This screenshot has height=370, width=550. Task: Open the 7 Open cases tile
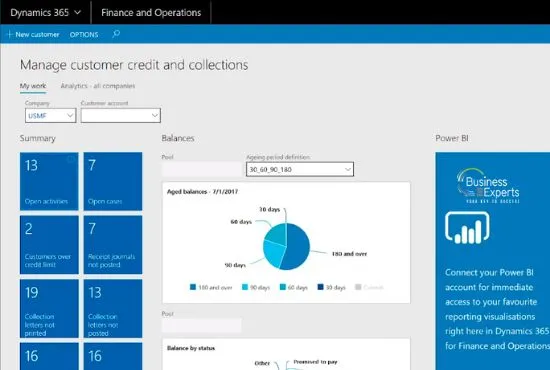coord(113,181)
